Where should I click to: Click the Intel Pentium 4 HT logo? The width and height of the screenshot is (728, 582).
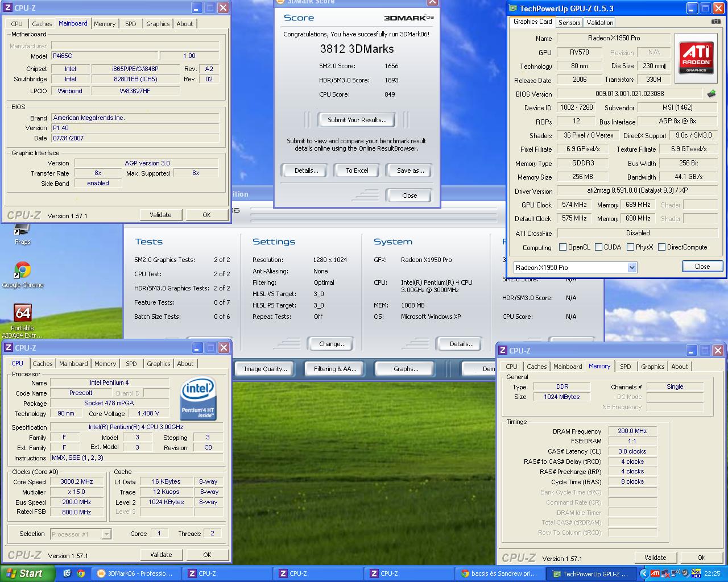(x=197, y=400)
